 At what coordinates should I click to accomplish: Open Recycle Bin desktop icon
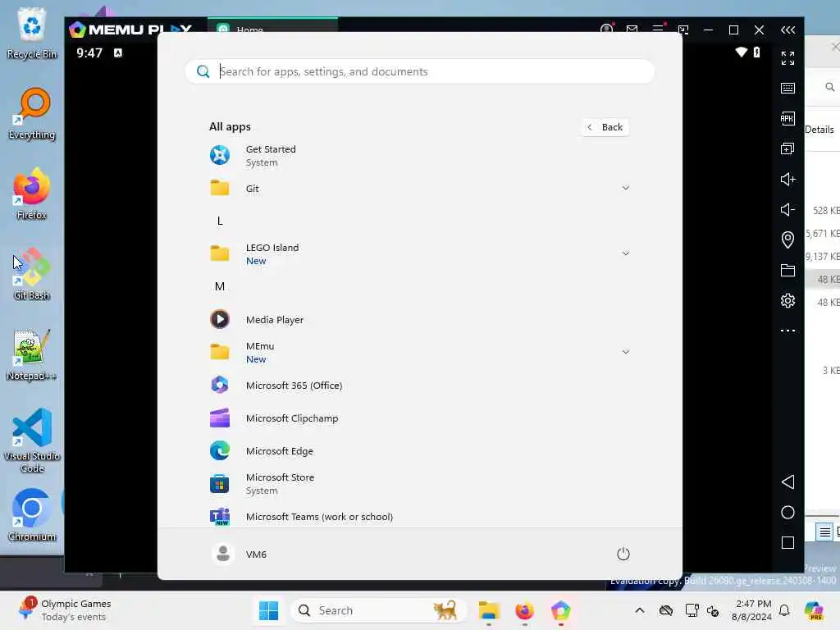tap(32, 33)
